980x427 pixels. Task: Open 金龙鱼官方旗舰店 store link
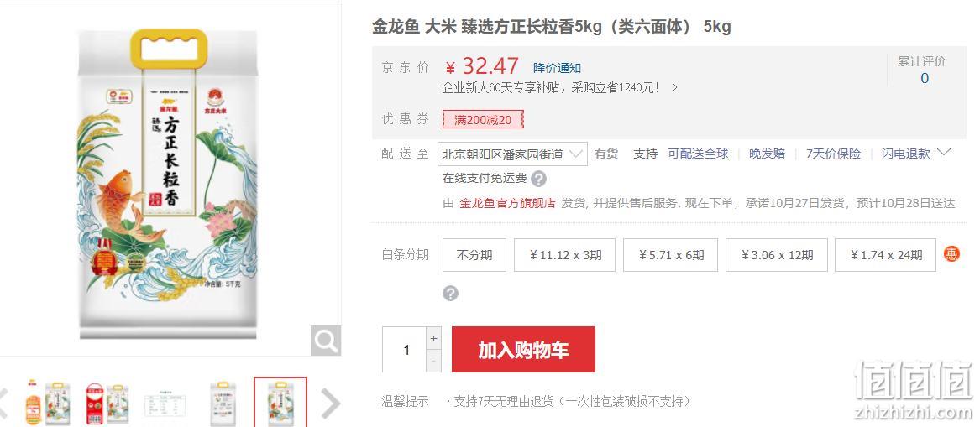pos(507,203)
